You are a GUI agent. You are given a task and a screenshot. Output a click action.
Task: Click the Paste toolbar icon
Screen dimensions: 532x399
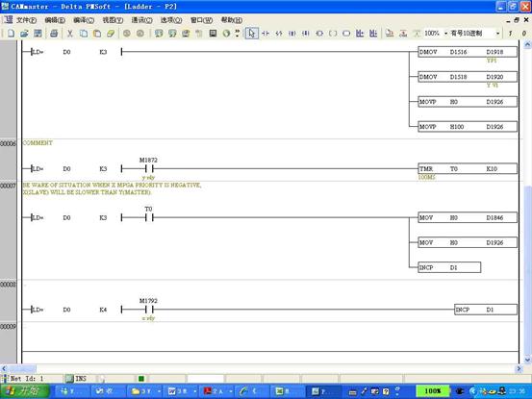pyautogui.click(x=97, y=34)
